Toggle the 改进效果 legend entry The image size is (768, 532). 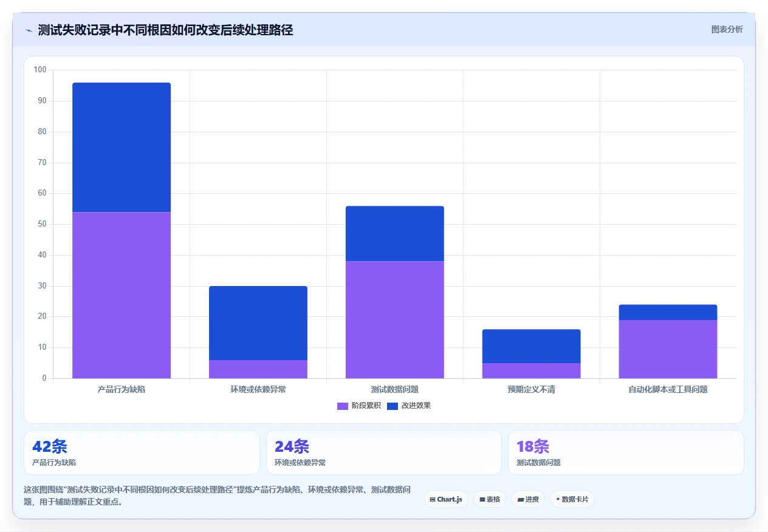409,406
